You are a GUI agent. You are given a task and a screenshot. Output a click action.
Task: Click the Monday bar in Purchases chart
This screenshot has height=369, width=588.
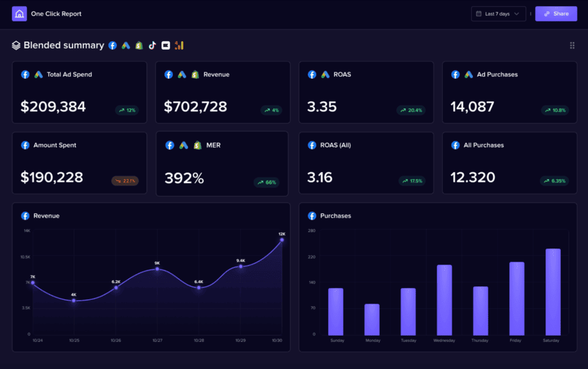click(372, 319)
